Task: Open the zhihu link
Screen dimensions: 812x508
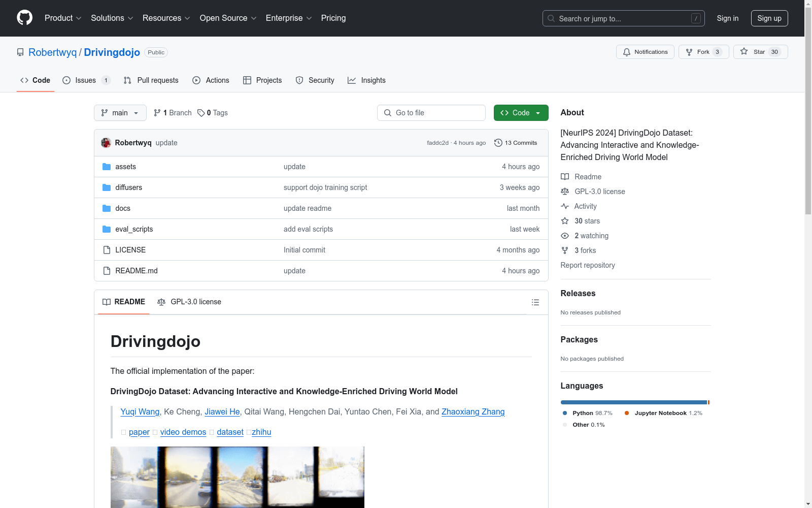Action: pos(261,432)
